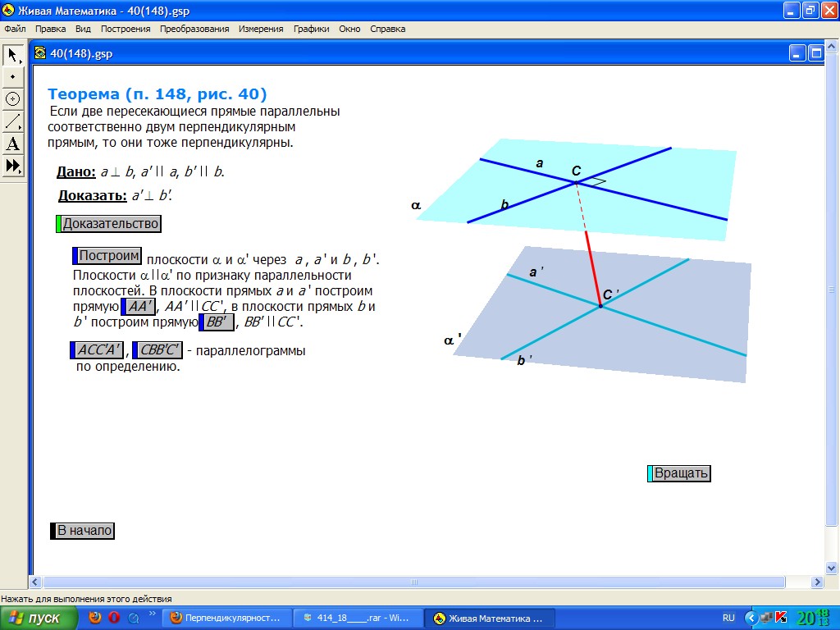Click the RU language indicator
This screenshot has width=840, height=630.
(x=728, y=618)
